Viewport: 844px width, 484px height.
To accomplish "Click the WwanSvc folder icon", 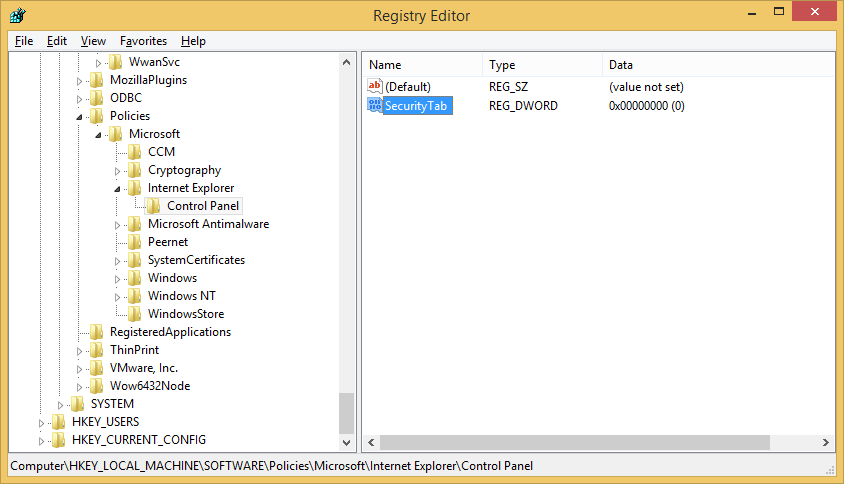I will coord(116,62).
